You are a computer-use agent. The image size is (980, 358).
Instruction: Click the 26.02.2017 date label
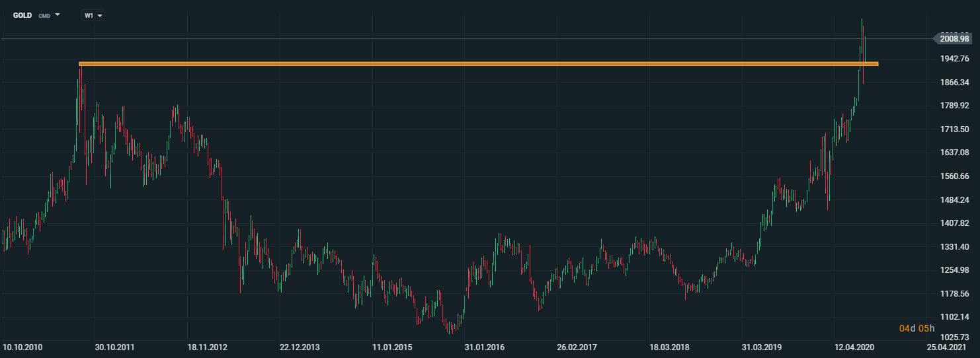[577, 347]
